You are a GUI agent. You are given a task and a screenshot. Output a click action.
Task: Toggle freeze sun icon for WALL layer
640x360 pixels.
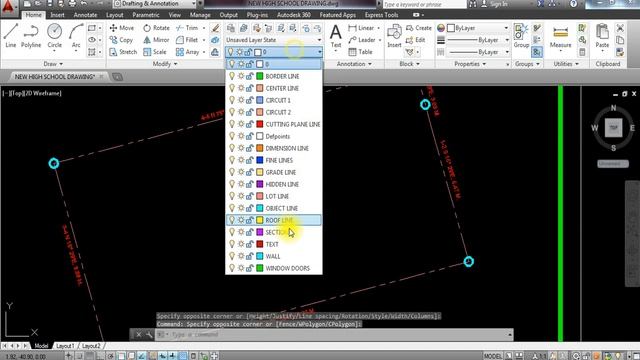click(241, 256)
